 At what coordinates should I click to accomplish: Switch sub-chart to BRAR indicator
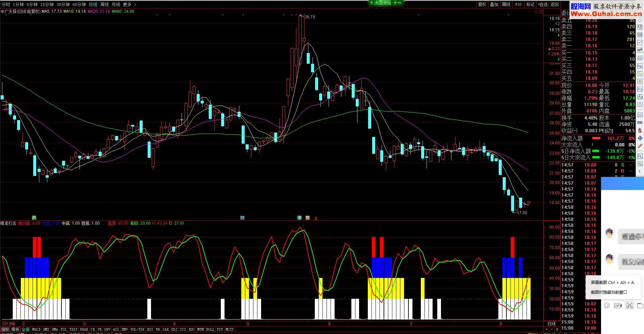coord(84,330)
